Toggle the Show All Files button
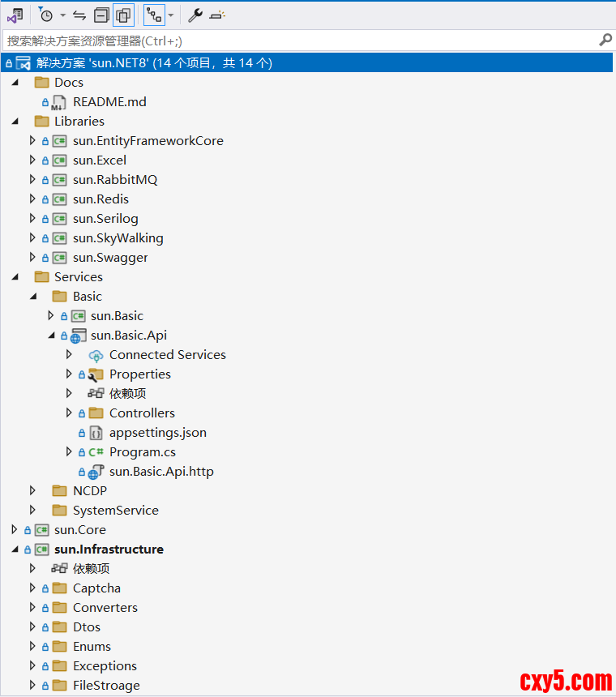 (123, 15)
